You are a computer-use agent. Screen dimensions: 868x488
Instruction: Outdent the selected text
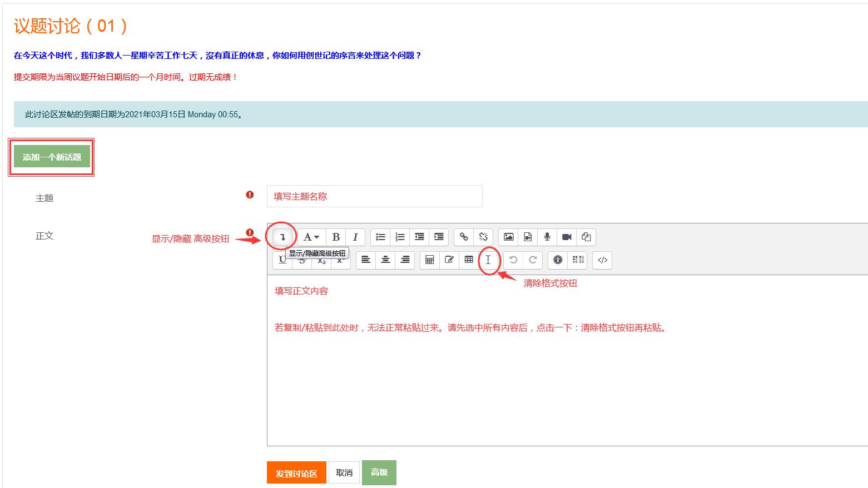click(x=419, y=237)
